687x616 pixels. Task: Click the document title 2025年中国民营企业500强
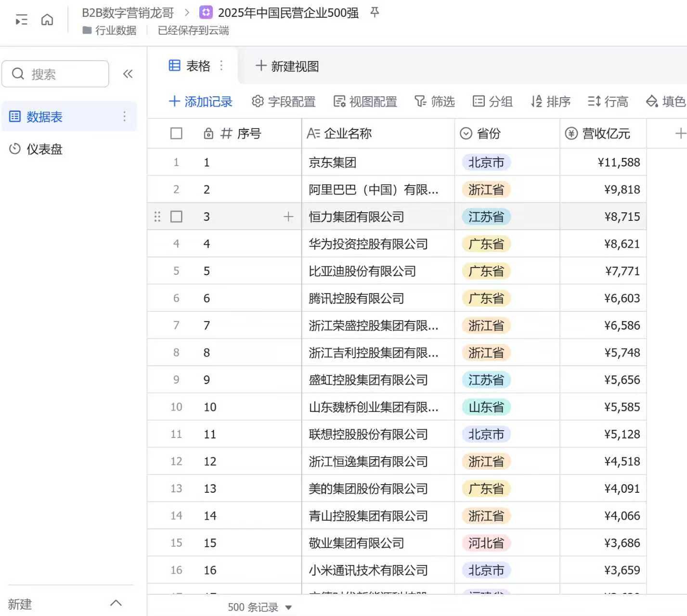288,13
